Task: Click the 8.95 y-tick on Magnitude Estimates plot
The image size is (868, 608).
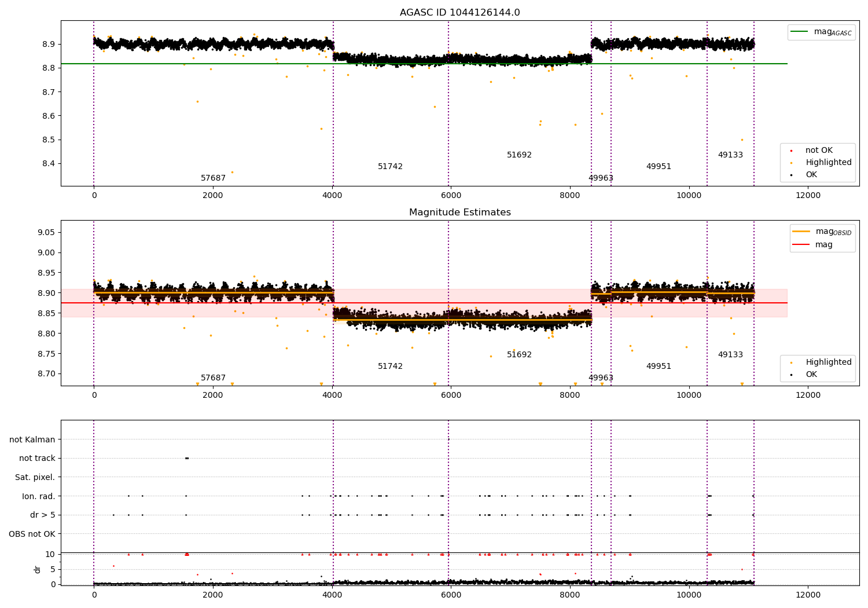Action: [x=47, y=273]
